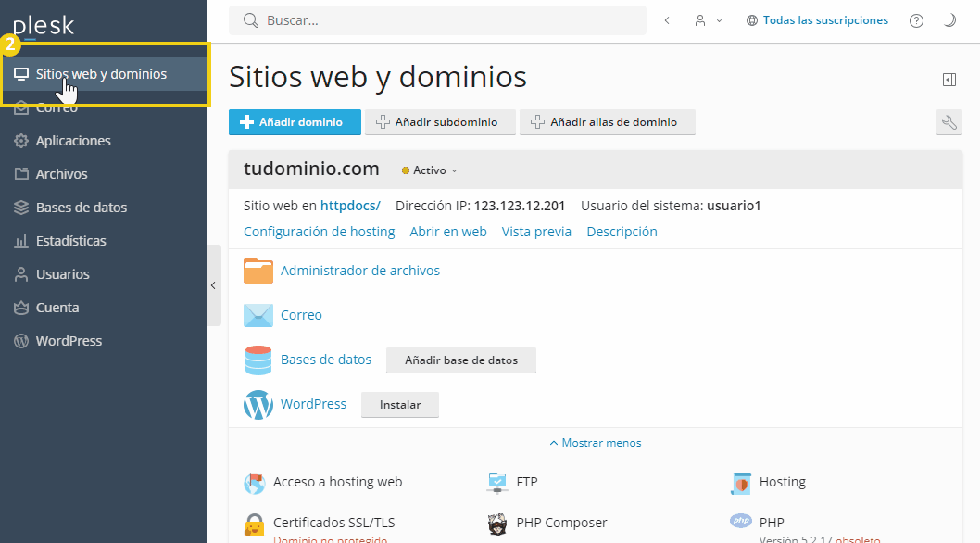The height and width of the screenshot is (543, 980).
Task: Click the Añadir subdominio button
Action: click(x=440, y=122)
